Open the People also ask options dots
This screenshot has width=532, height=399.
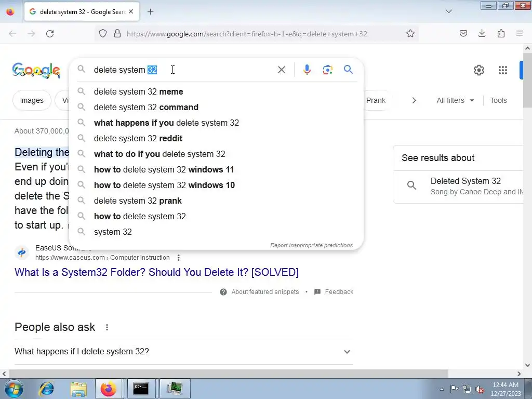click(107, 327)
